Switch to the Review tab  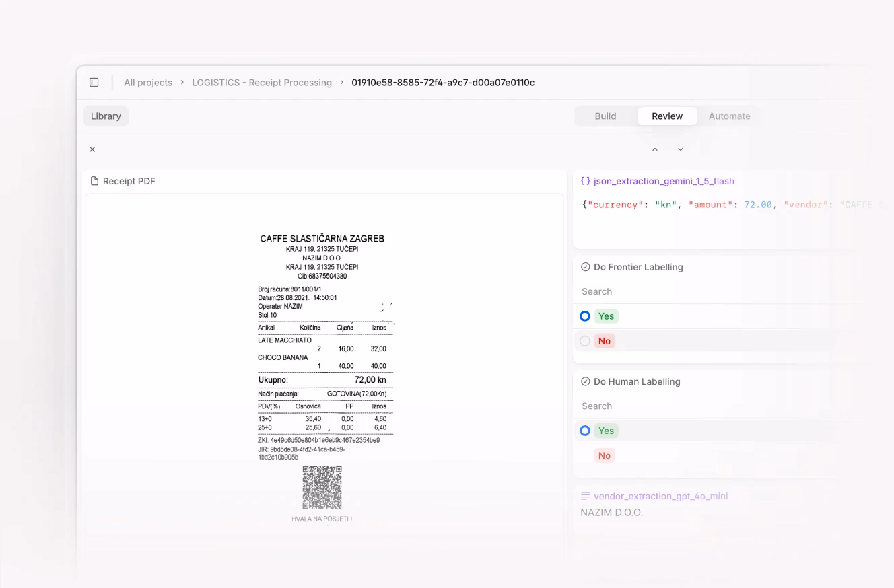coord(667,116)
